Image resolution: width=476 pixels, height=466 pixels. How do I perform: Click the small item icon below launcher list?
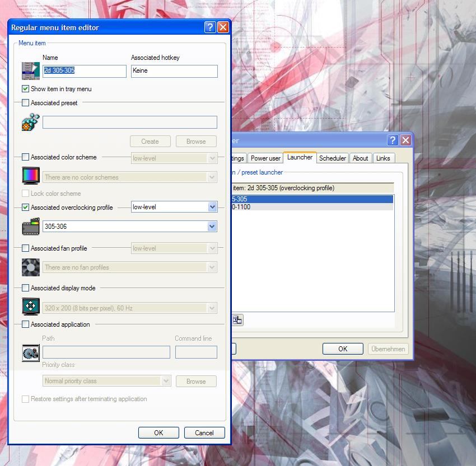point(237,320)
